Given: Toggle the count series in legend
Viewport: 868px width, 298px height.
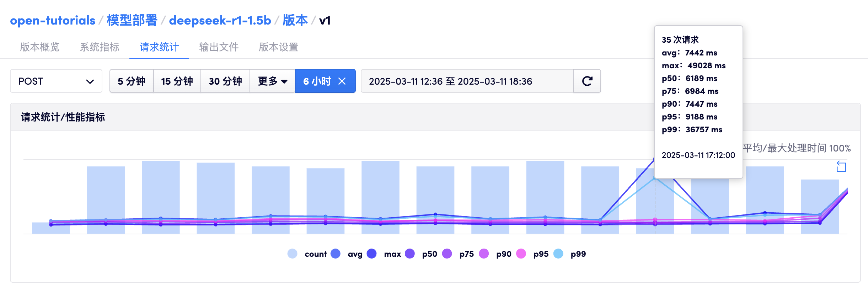Looking at the screenshot, I should 307,254.
